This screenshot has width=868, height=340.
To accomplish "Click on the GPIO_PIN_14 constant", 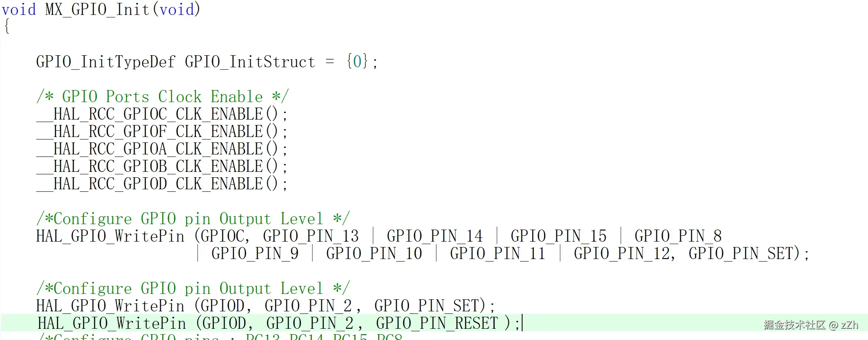I will click(434, 236).
